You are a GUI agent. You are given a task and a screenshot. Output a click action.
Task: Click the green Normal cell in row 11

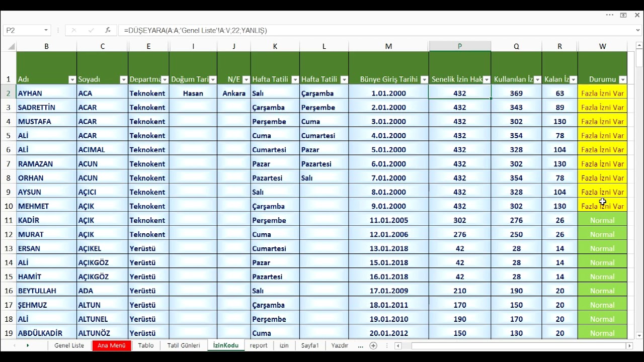[602, 220]
